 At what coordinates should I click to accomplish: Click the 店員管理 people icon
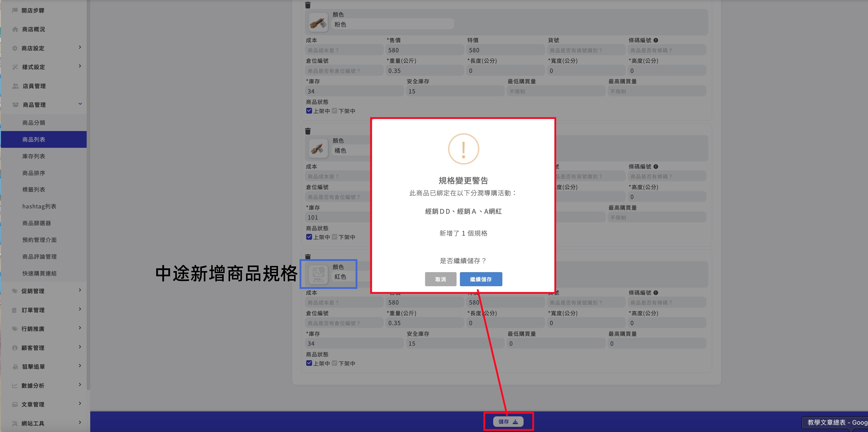(15, 86)
